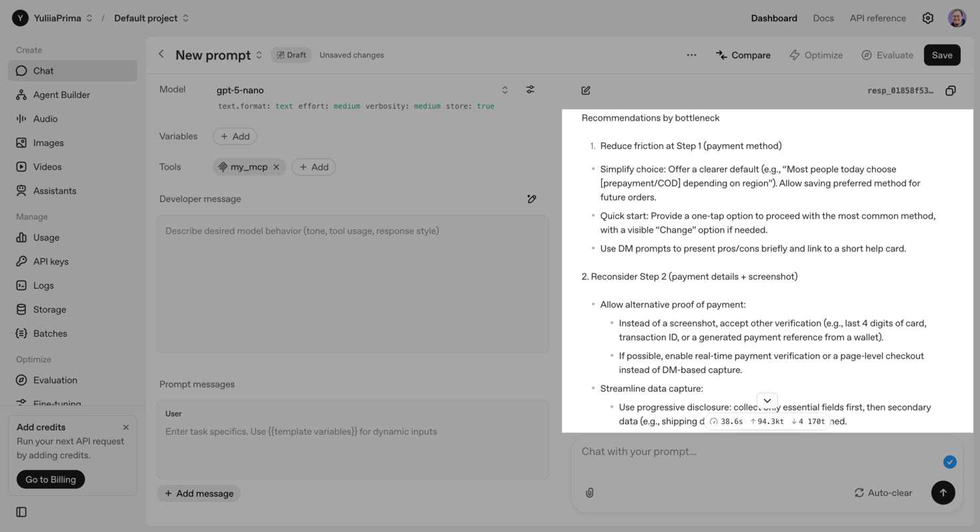Copy the response ID with the copy icon

pos(951,90)
